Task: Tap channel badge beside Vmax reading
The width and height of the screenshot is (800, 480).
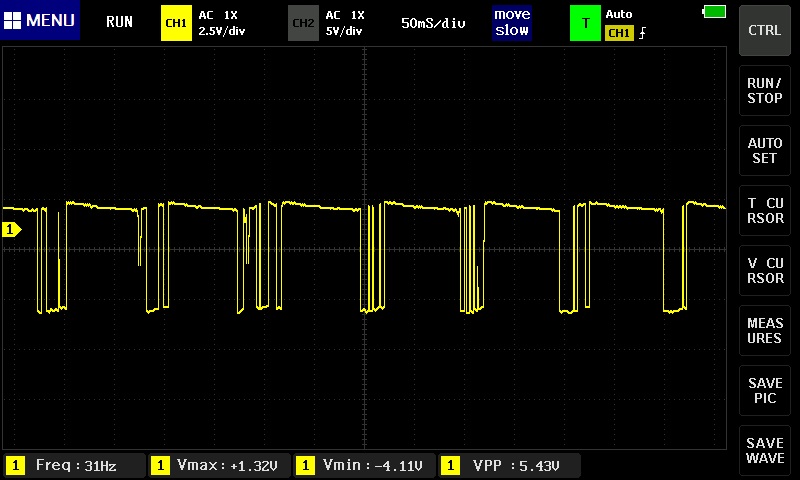Action: (x=160, y=465)
